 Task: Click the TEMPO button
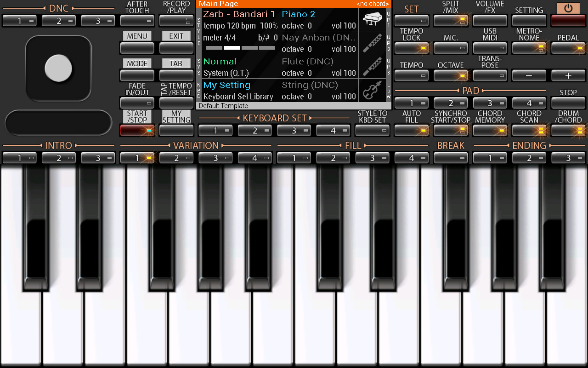[412, 75]
